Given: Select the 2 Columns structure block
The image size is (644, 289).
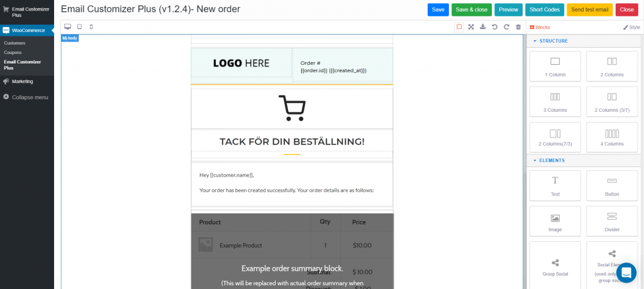Looking at the screenshot, I should [612, 66].
